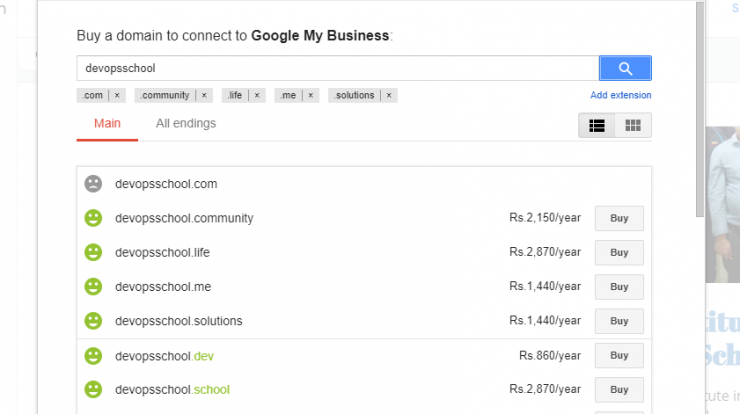
Task: Remove the .solutions extension chip
Action: click(x=389, y=95)
